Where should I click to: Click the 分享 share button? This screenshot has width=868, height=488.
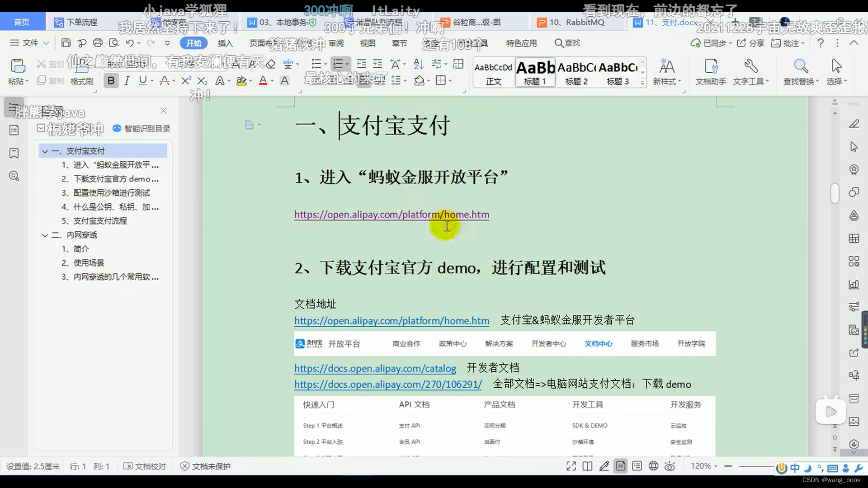(x=750, y=43)
